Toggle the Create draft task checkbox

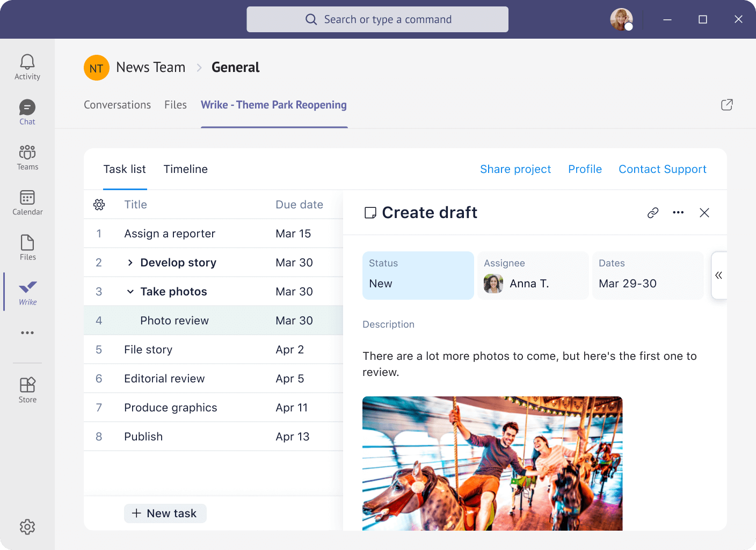[x=370, y=213]
